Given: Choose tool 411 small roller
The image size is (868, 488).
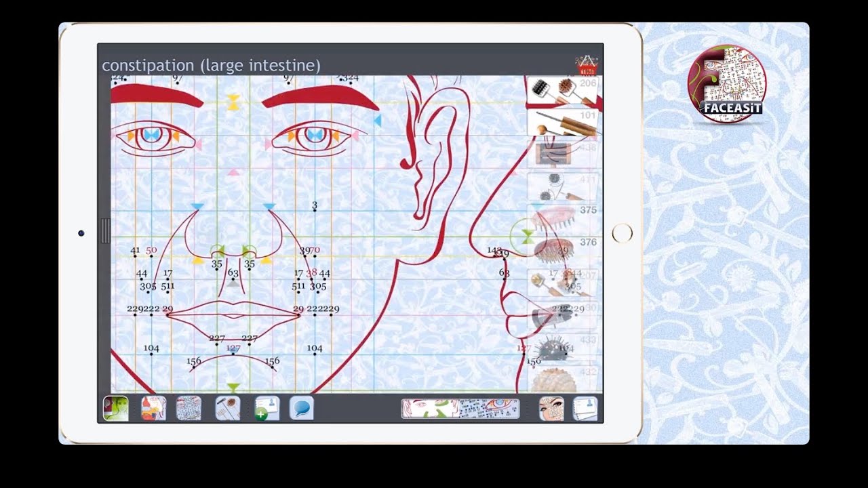Looking at the screenshot, I should click(563, 186).
